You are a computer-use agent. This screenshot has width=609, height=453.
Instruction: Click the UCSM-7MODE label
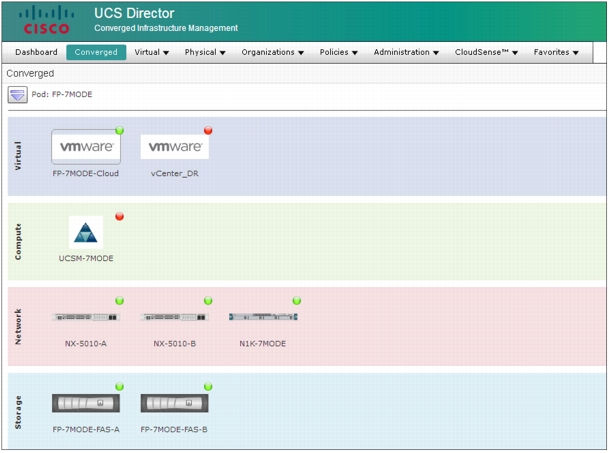click(86, 258)
